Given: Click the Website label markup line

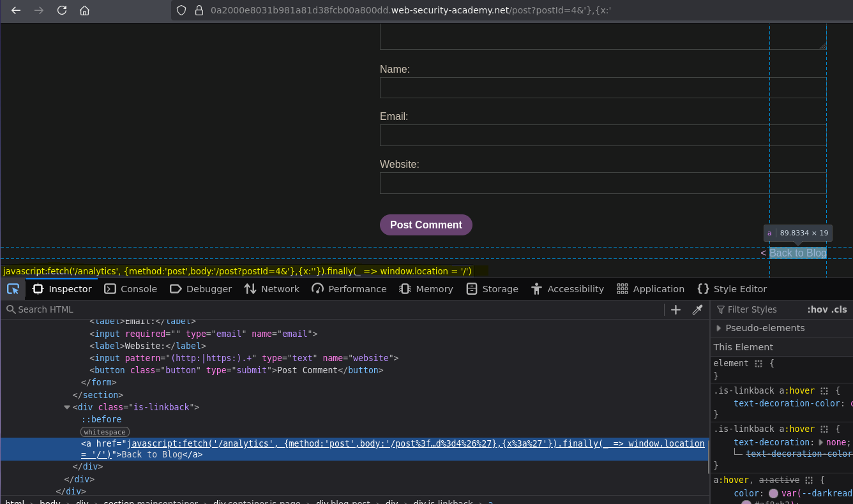Looking at the screenshot, I should (x=147, y=346).
